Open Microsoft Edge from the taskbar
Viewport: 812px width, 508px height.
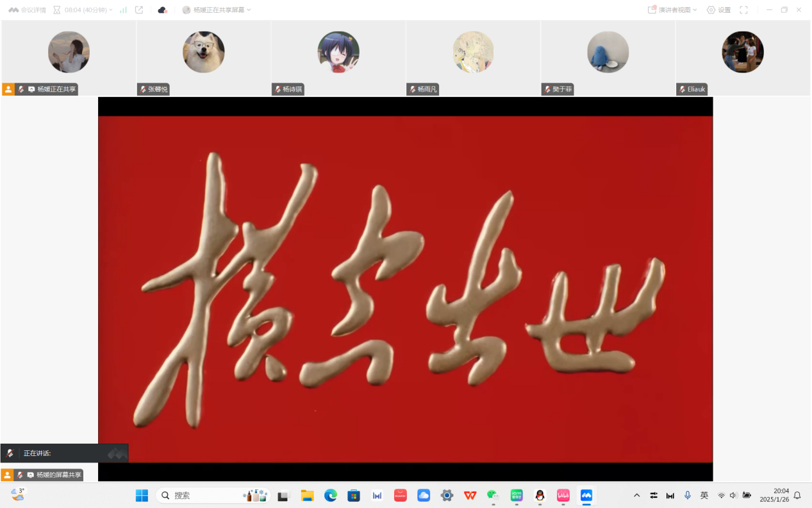tap(331, 495)
